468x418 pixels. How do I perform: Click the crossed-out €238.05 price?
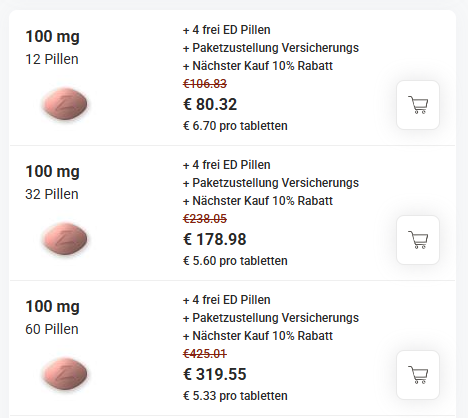pos(205,219)
